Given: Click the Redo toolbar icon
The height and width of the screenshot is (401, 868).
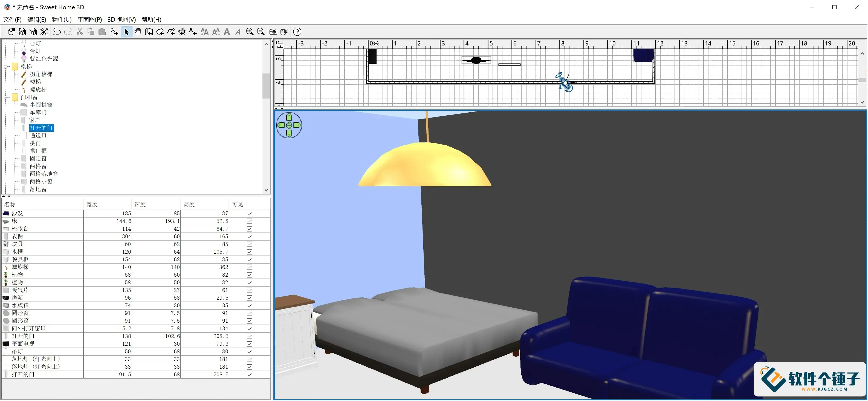Looking at the screenshot, I should click(x=68, y=32).
